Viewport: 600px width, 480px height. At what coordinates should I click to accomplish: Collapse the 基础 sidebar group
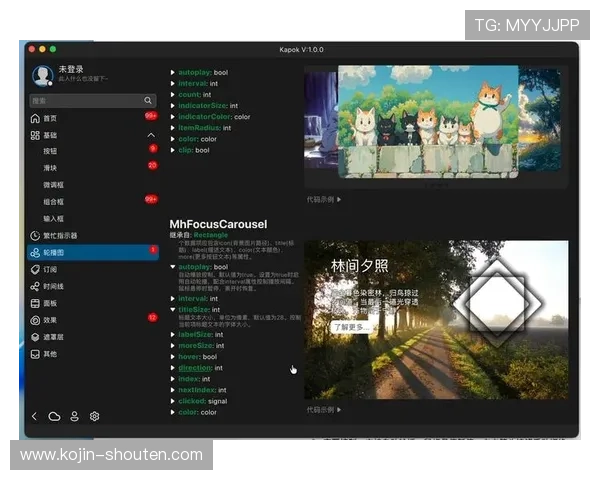click(x=151, y=135)
